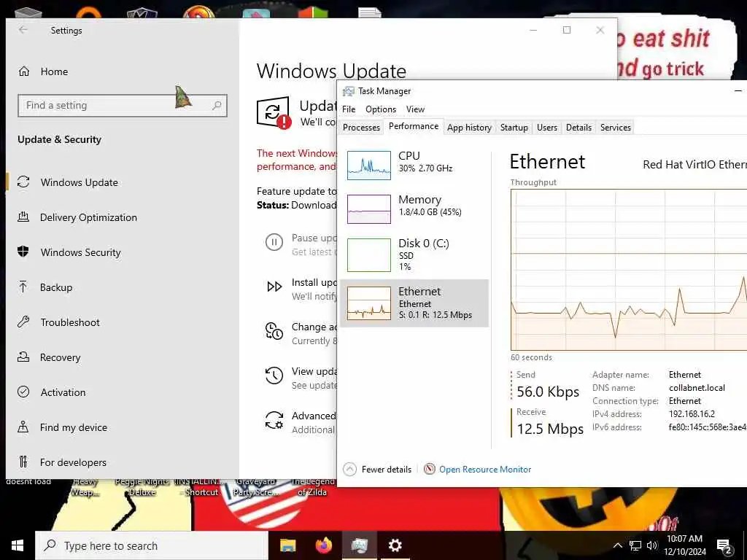The height and width of the screenshot is (560, 747).
Task: Select Delivery Optimization in Settings sidebar
Action: tap(88, 217)
